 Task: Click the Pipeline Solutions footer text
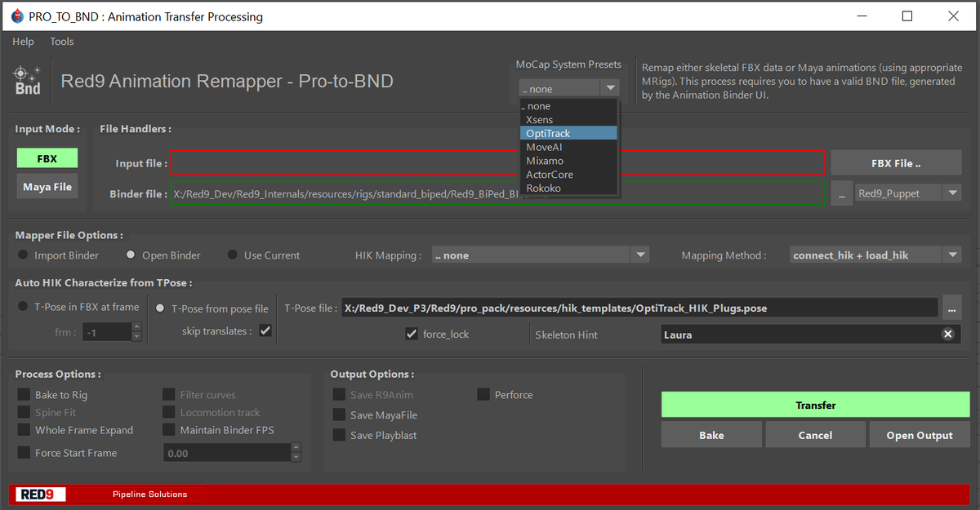[149, 494]
